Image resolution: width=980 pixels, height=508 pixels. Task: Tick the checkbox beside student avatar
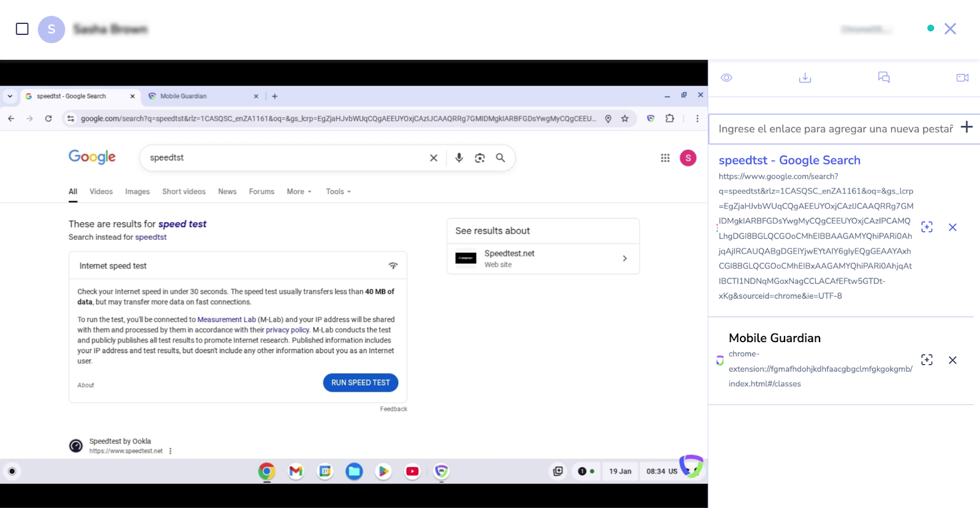click(x=22, y=29)
